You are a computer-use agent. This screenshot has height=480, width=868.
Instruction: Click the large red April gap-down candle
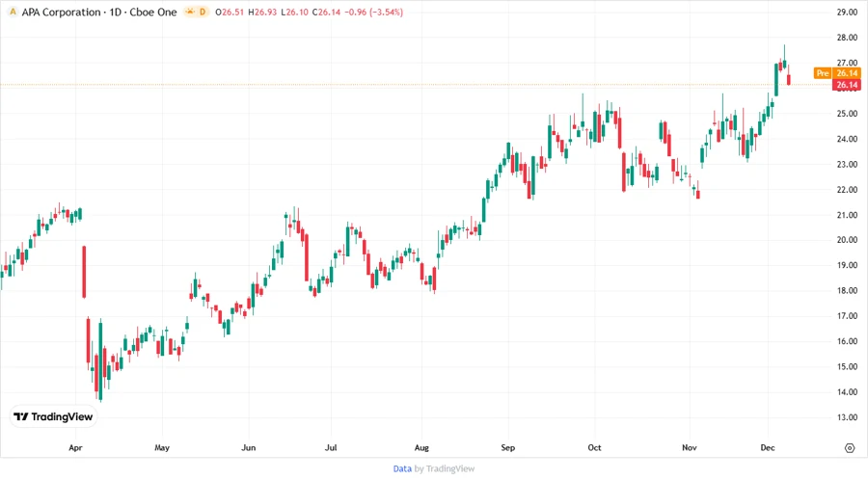(84, 272)
